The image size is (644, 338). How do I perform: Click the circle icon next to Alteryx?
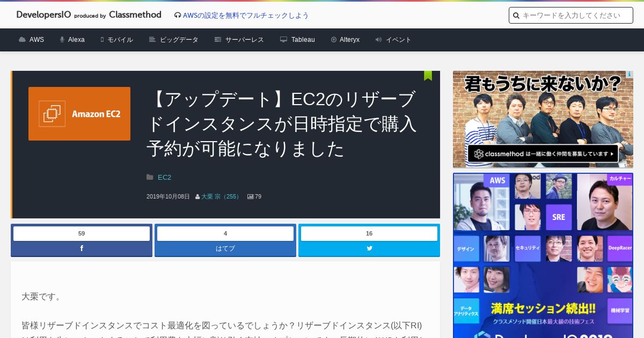[x=334, y=40]
